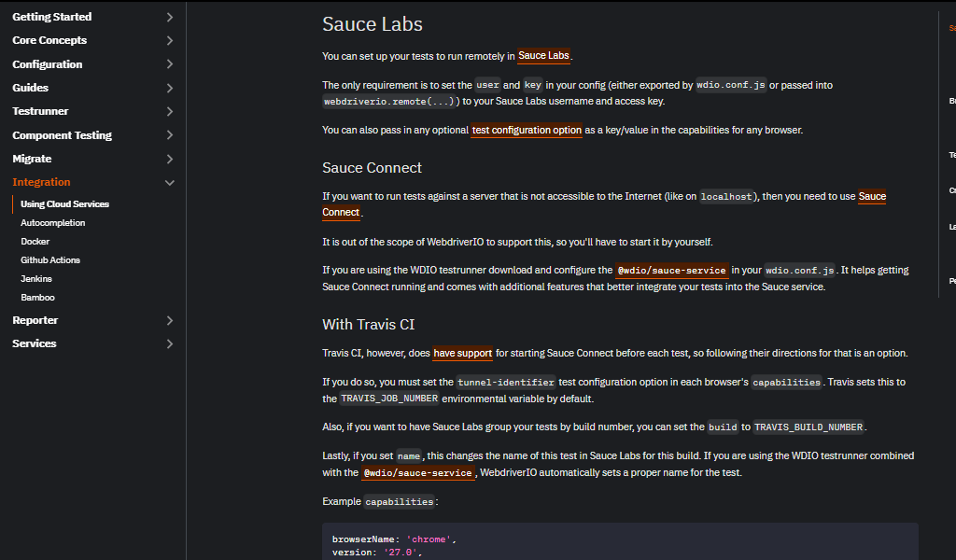
Task: Click the webdriverio.remote(...) inline code
Action: click(389, 102)
